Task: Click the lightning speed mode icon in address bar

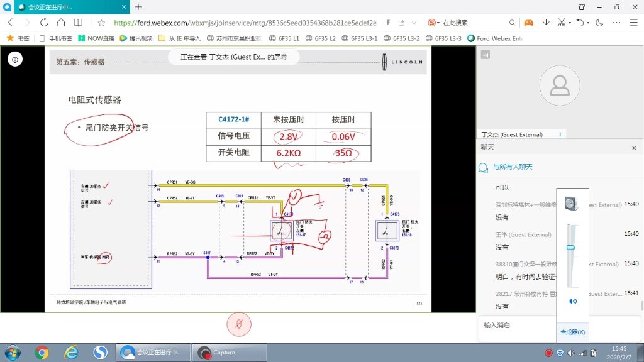Action: pos(388,22)
